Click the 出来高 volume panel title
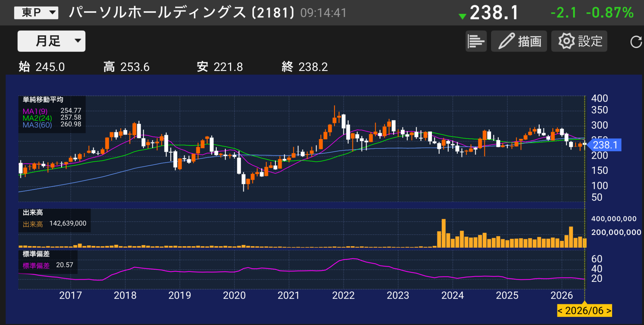Screen dimensions: 644x325 pyautogui.click(x=33, y=213)
